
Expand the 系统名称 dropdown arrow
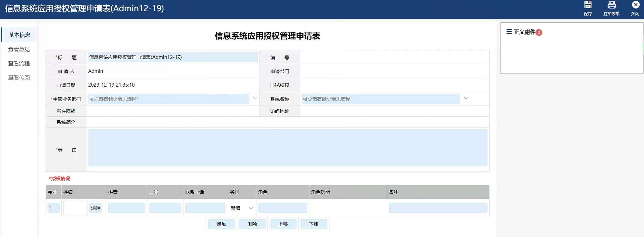[466, 98]
